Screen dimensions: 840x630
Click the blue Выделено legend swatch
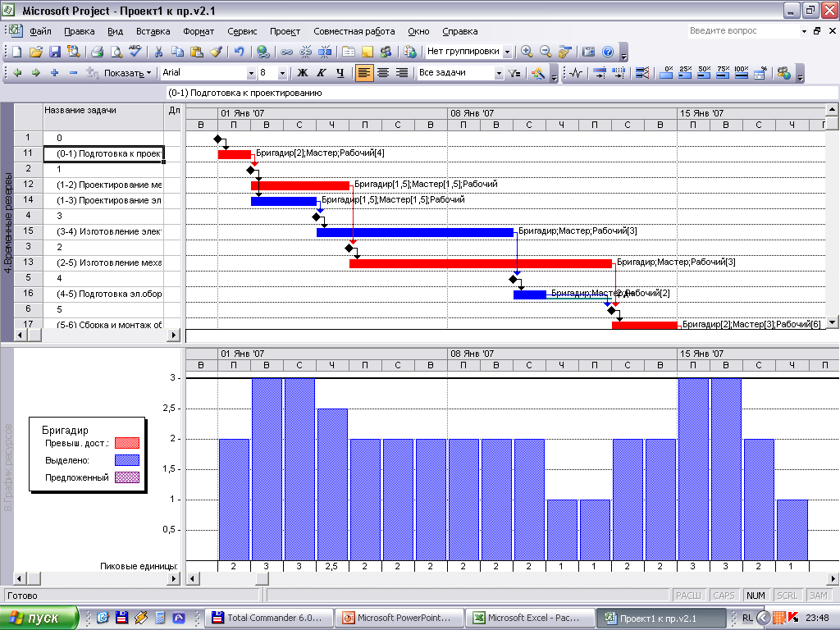coord(127,460)
